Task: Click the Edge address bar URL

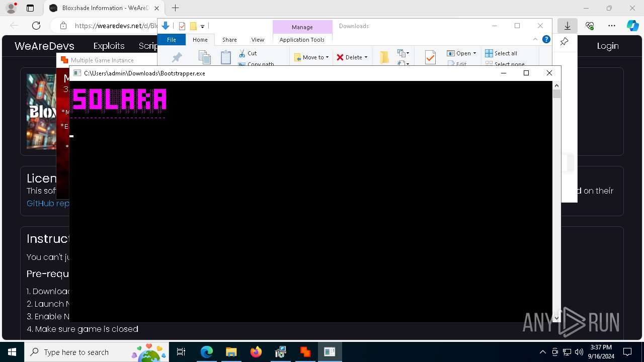Action: pos(116,26)
